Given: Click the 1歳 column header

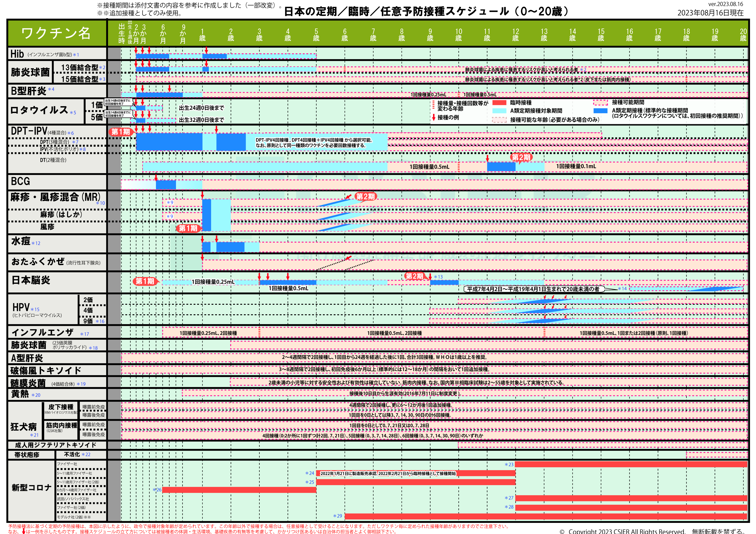Looking at the screenshot, I should (202, 35).
